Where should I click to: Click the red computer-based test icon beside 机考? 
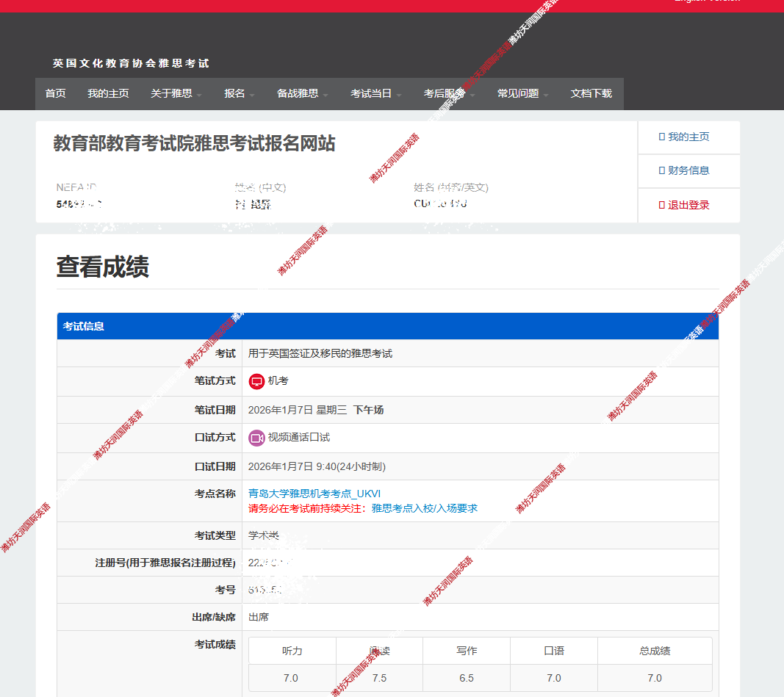pyautogui.click(x=256, y=381)
